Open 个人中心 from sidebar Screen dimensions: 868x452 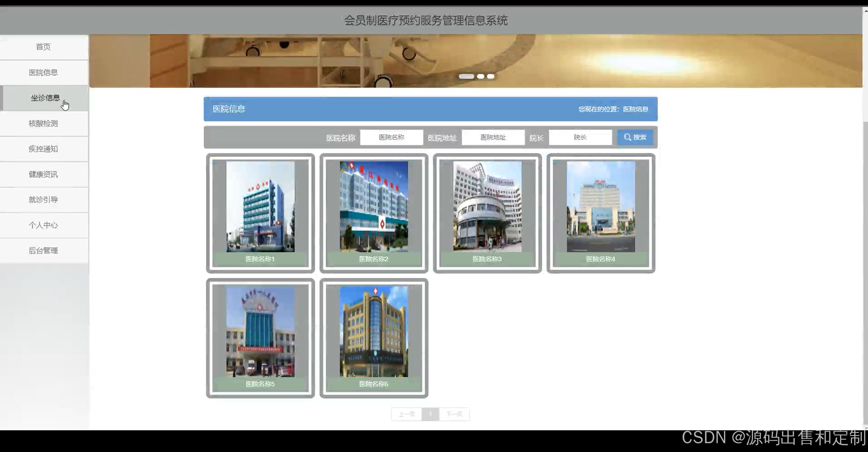(x=43, y=225)
